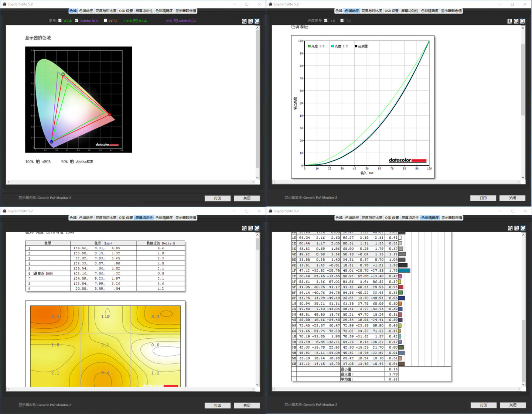
Task: Zoom out in the gamut report window
Action: (x=250, y=21)
